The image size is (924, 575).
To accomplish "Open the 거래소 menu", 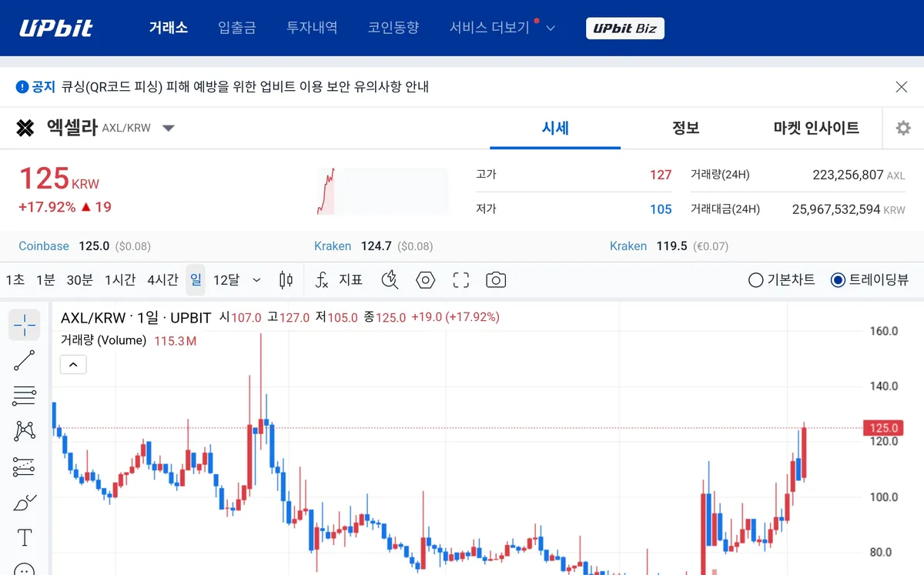I will [x=169, y=28].
